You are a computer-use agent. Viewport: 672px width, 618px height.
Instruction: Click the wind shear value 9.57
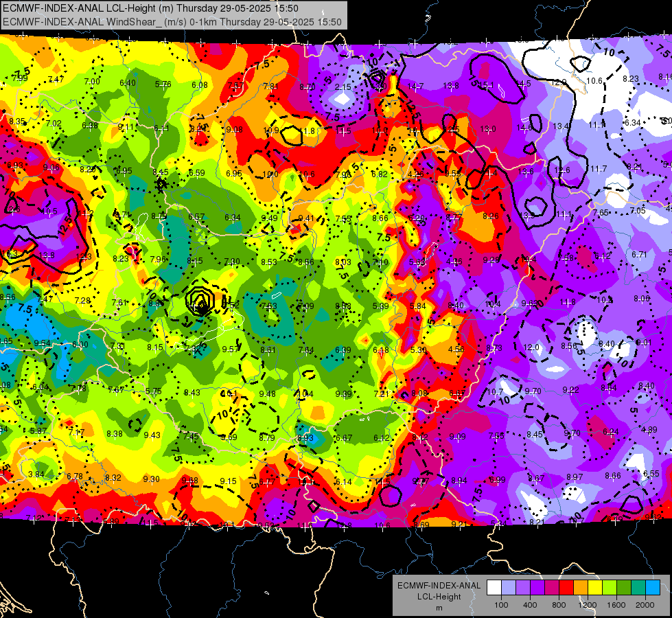(x=231, y=350)
